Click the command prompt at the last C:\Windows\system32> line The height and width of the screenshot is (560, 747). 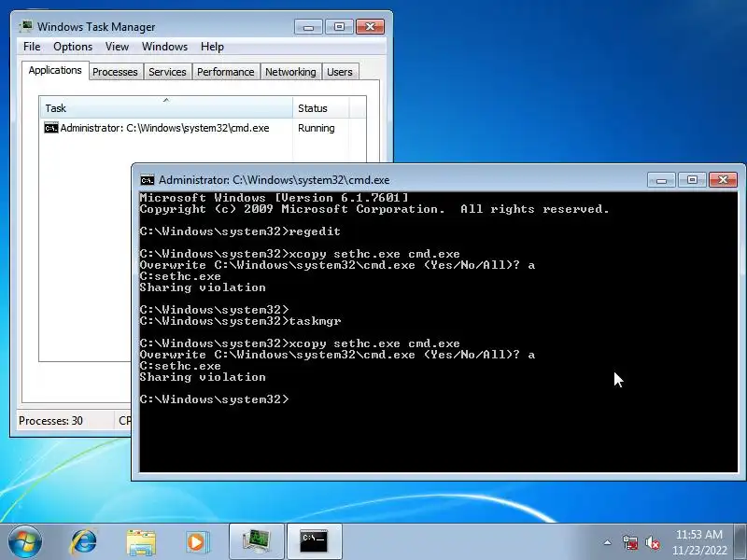point(215,399)
